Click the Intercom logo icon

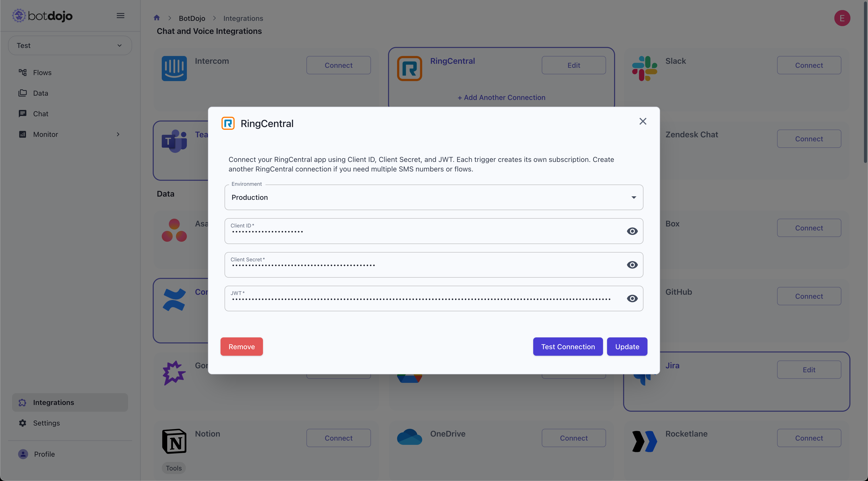(174, 68)
